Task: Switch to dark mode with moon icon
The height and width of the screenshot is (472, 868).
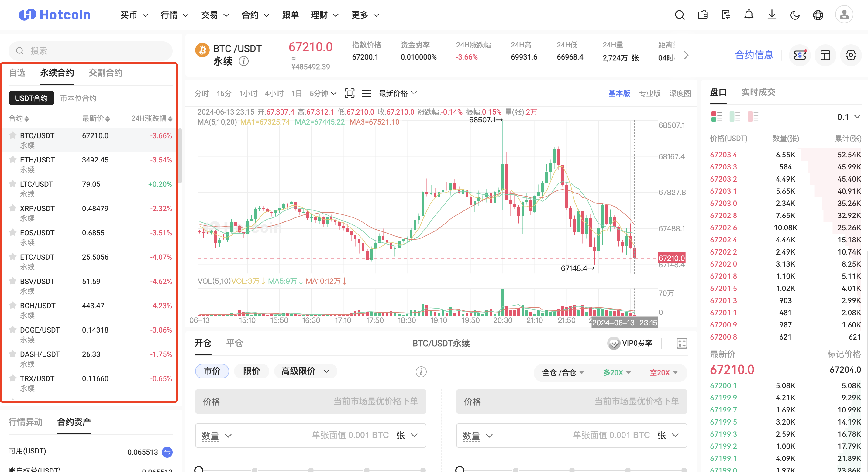Action: (795, 15)
